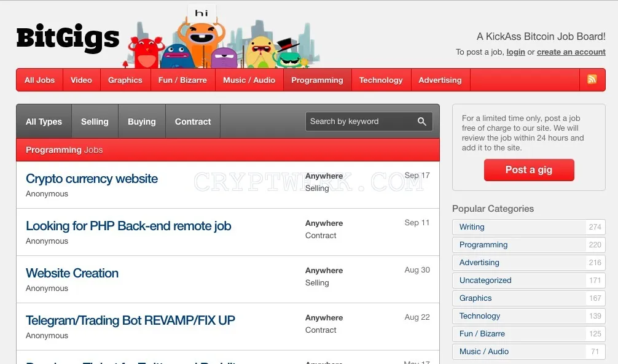Open Fun / Bizarre in Popular Categories
This screenshot has height=364, width=618.
pos(528,334)
